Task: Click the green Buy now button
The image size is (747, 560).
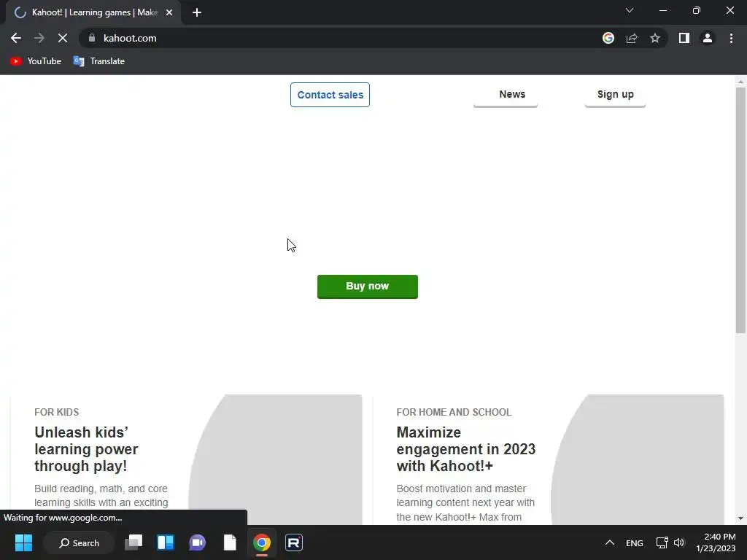Action: [368, 287]
